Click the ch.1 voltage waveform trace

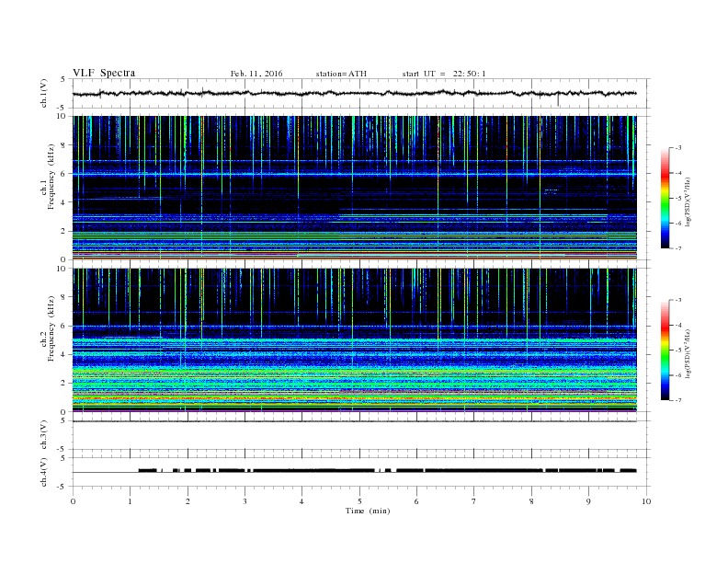pyautogui.click(x=354, y=93)
